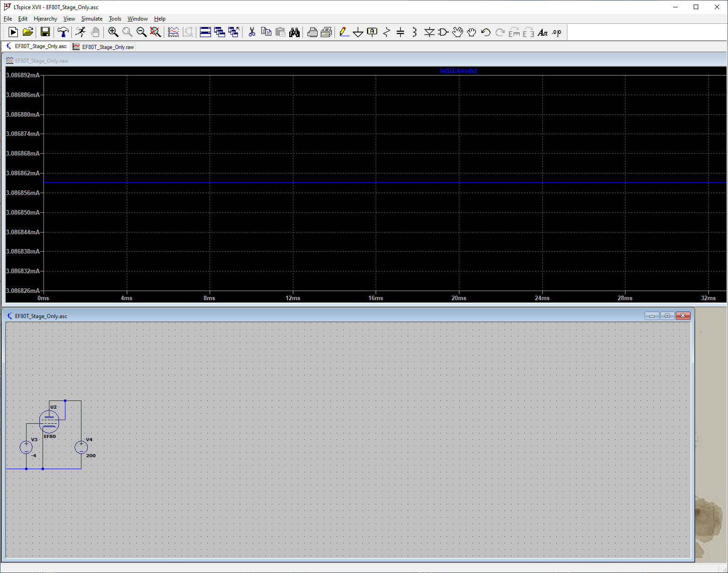Run the simulation with the running man icon
Viewport: 728px width, 573px height.
click(x=81, y=32)
